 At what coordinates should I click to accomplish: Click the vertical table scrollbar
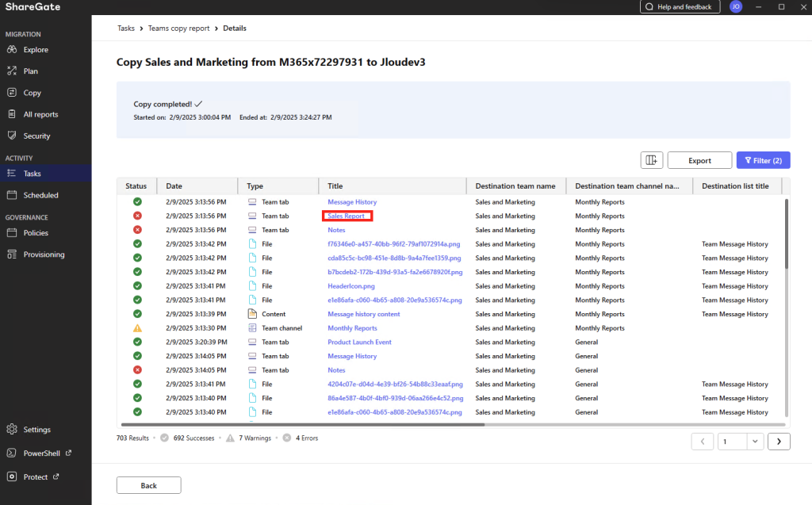click(786, 234)
